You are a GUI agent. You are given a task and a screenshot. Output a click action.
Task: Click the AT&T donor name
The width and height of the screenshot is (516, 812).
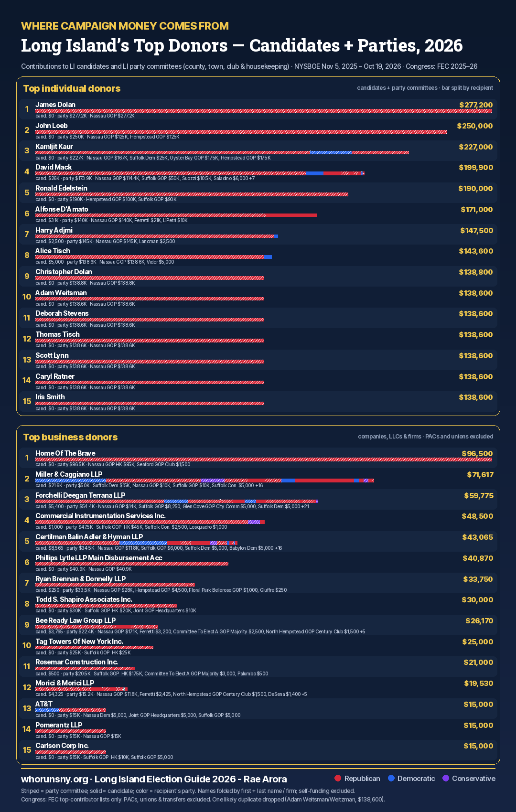[x=44, y=704]
